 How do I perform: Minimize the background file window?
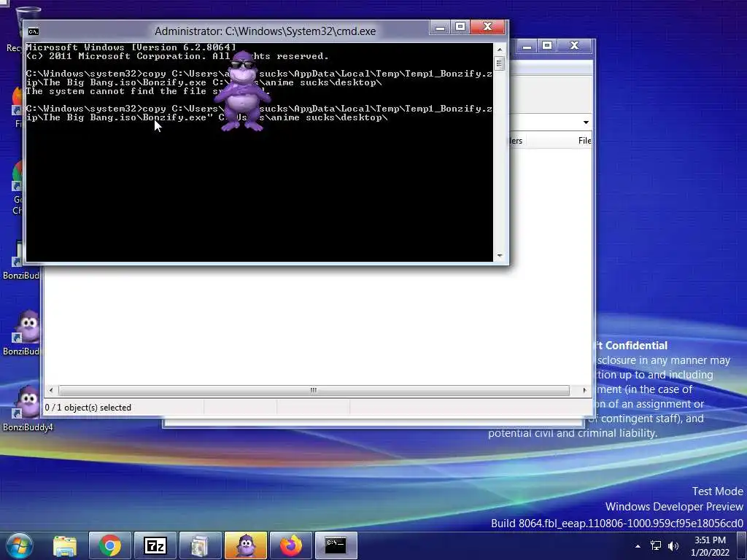pos(527,46)
